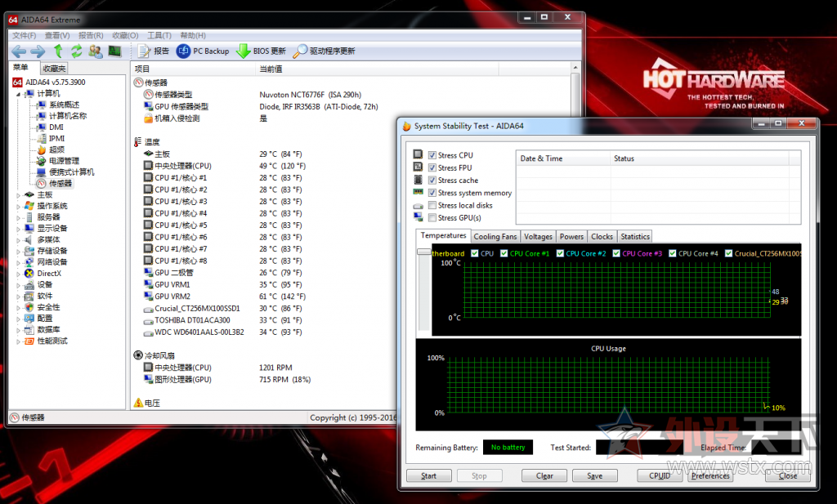Expand the 多媒体 tree node

click(18, 240)
